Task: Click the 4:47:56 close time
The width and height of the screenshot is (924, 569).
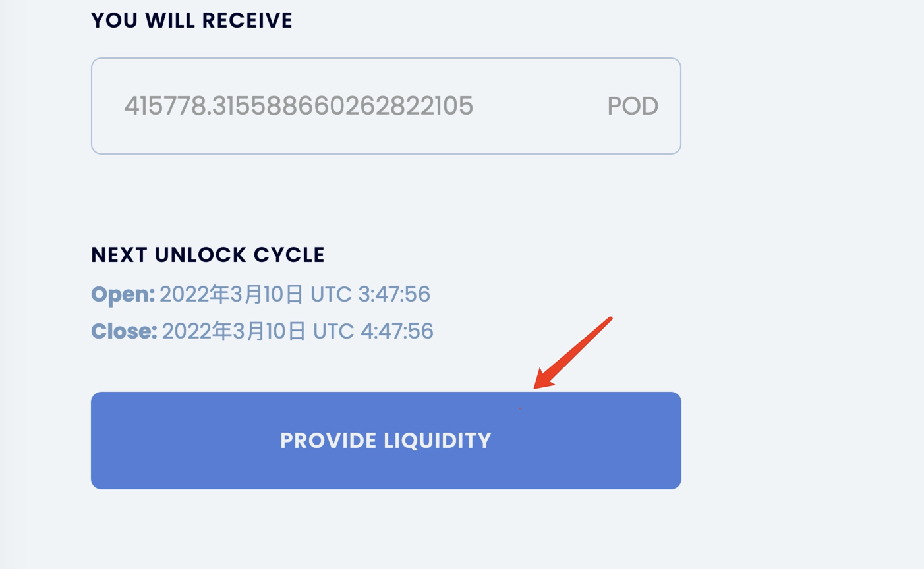Action: tap(397, 331)
